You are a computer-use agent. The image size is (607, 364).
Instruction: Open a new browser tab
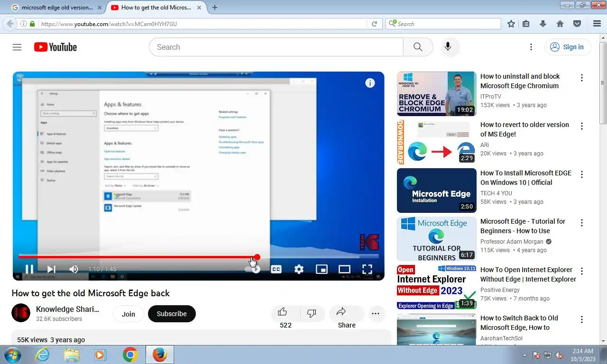point(215,8)
